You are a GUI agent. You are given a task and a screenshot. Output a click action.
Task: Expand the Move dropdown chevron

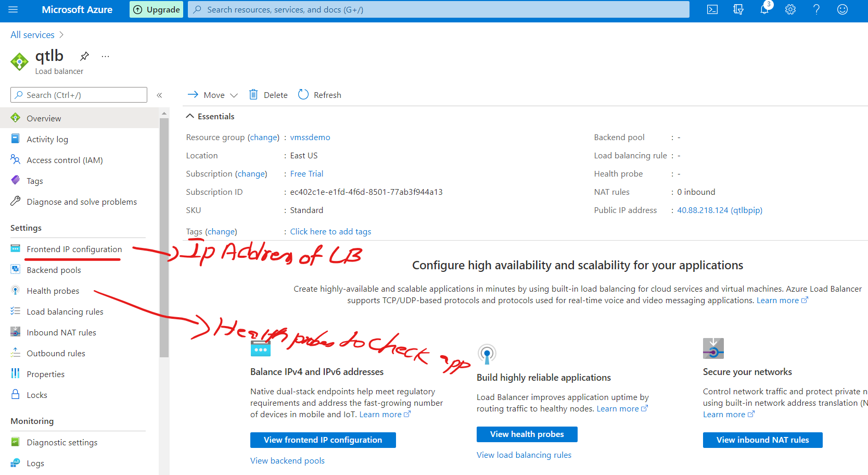tap(234, 95)
